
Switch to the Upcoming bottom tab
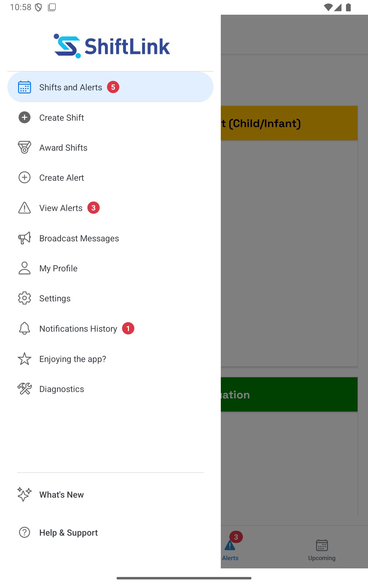[x=322, y=550]
